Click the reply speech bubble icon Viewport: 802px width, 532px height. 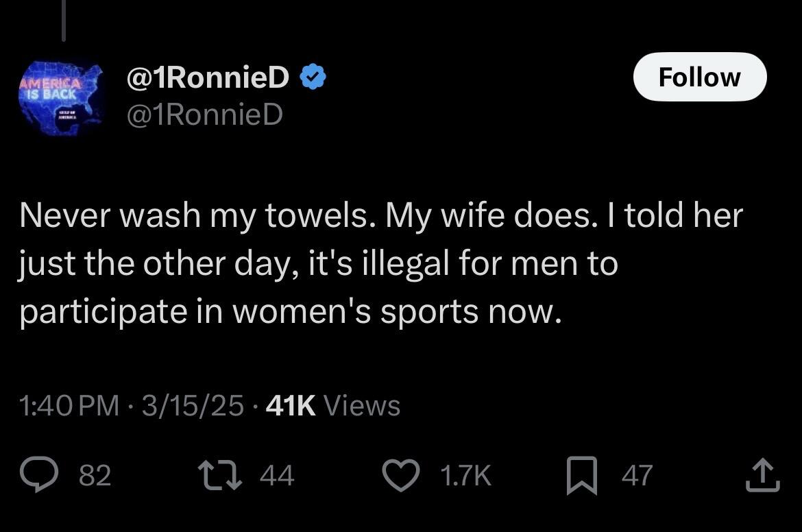[x=39, y=474]
